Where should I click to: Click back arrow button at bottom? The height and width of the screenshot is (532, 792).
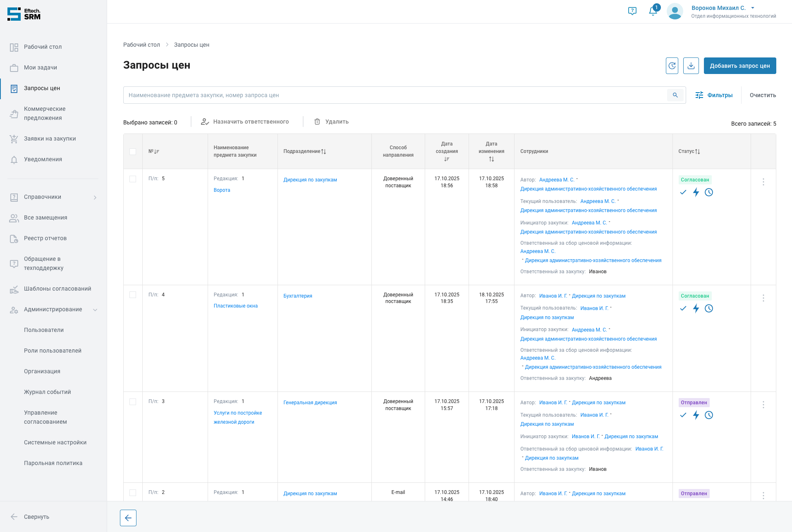[128, 518]
